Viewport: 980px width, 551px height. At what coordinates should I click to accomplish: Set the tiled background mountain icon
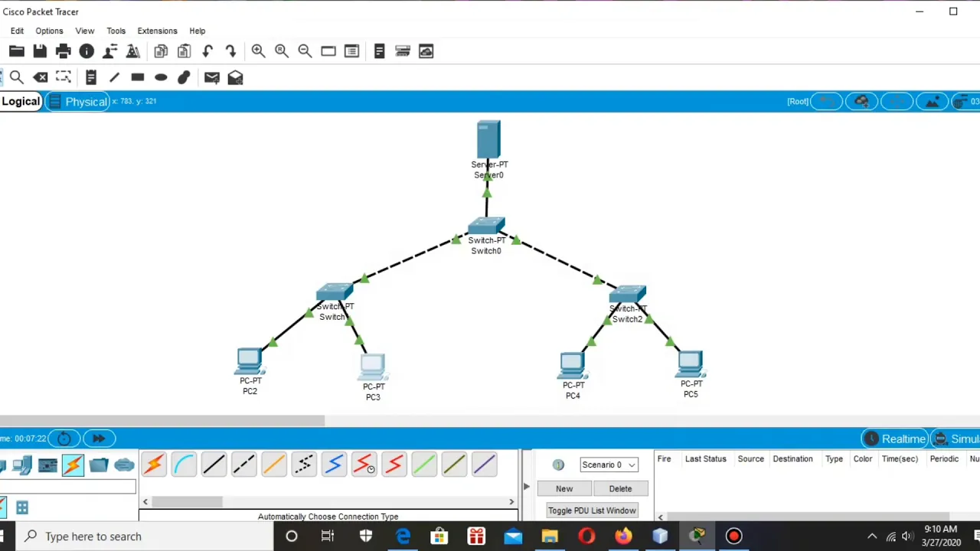pyautogui.click(x=933, y=101)
